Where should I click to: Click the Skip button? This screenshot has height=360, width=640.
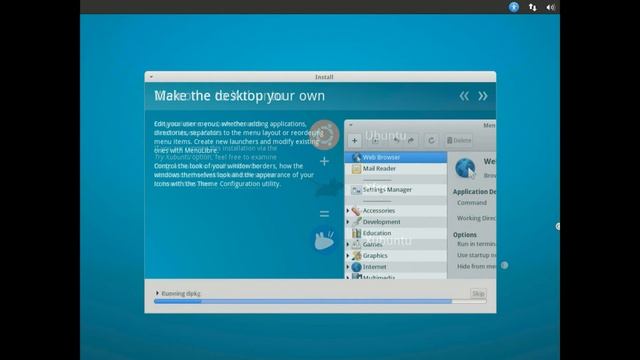[x=478, y=293]
